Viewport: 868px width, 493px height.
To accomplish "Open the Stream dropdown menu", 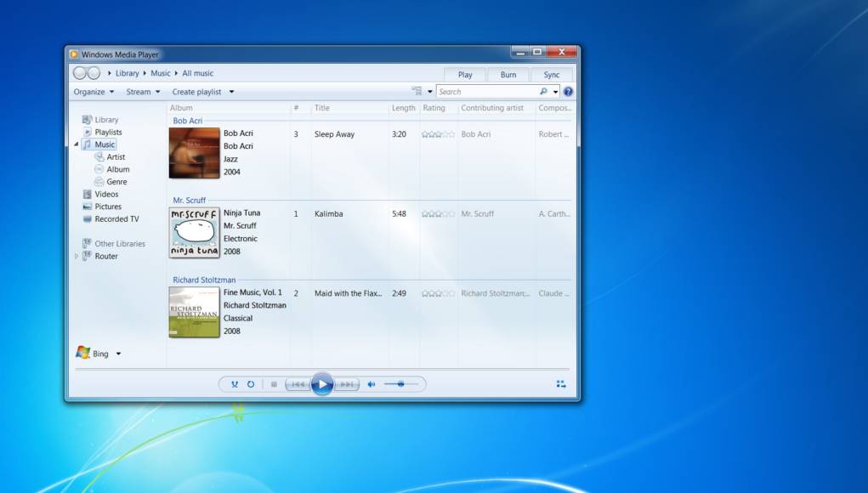I will [x=143, y=92].
